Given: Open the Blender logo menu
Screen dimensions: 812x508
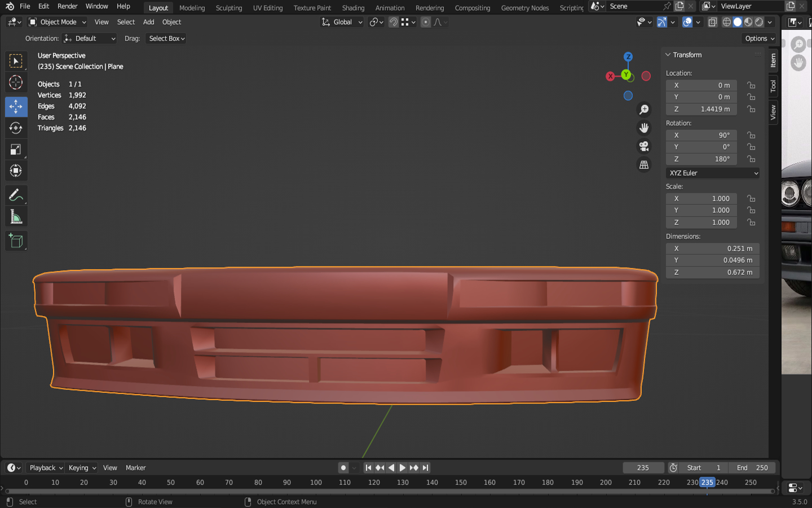Looking at the screenshot, I should pos(10,6).
